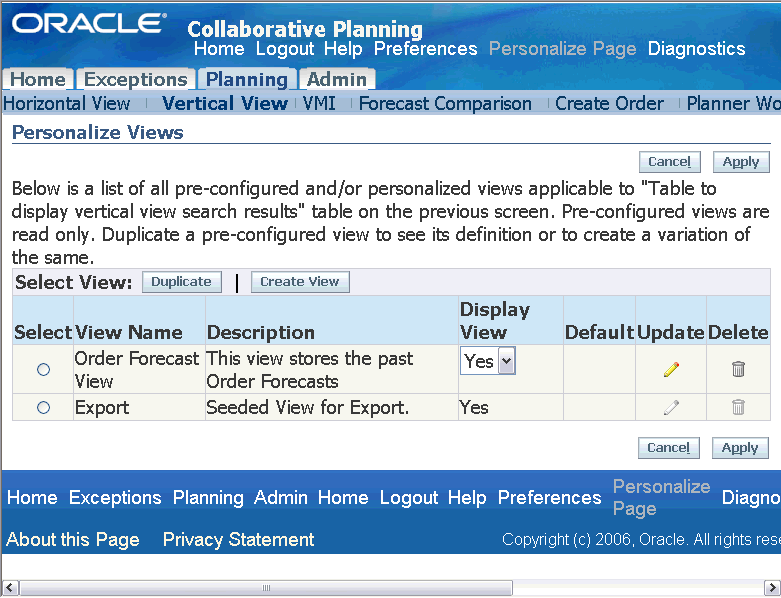Open the VMI subtab
This screenshot has width=781, height=598.
[x=319, y=103]
